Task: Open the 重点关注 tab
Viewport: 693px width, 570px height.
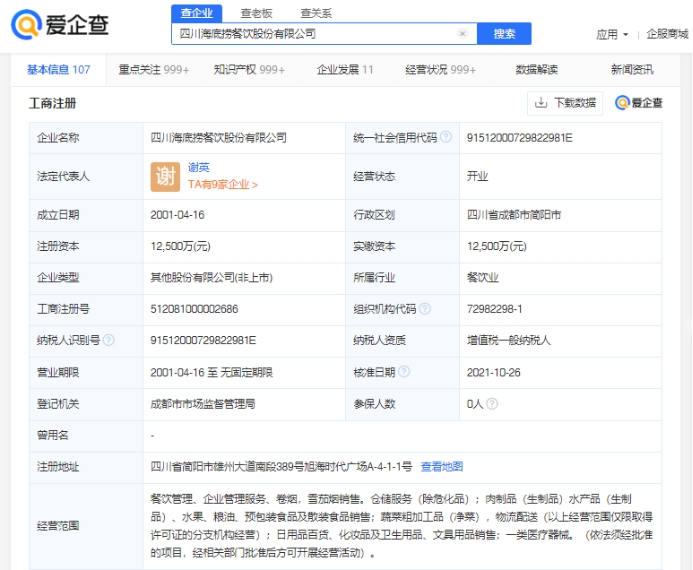Action: pos(154,70)
